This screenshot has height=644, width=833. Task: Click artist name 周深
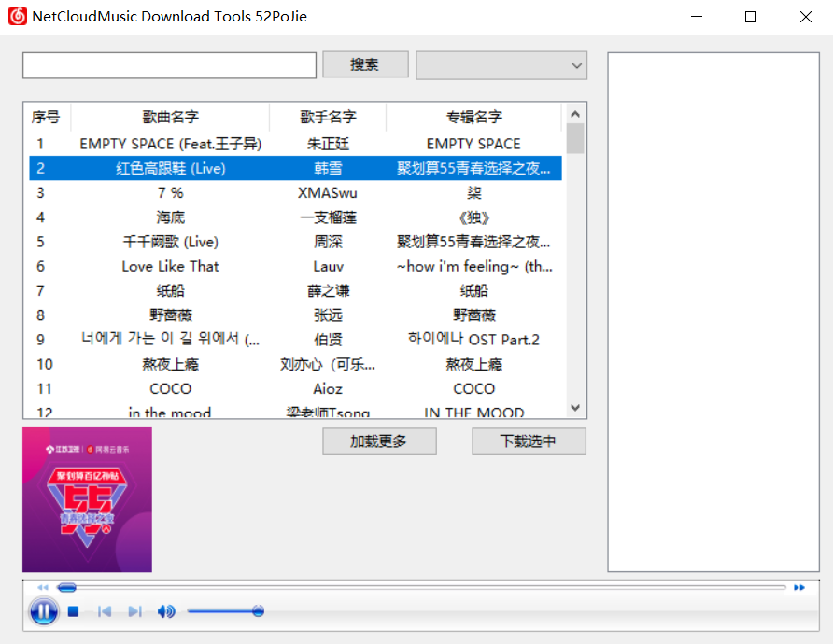point(328,242)
